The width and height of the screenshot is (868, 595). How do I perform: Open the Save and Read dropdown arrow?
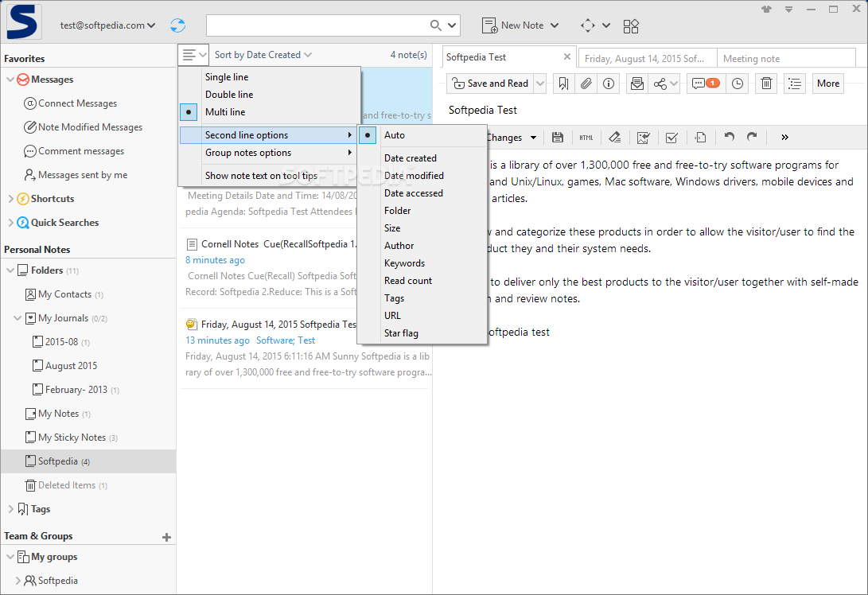tap(540, 84)
